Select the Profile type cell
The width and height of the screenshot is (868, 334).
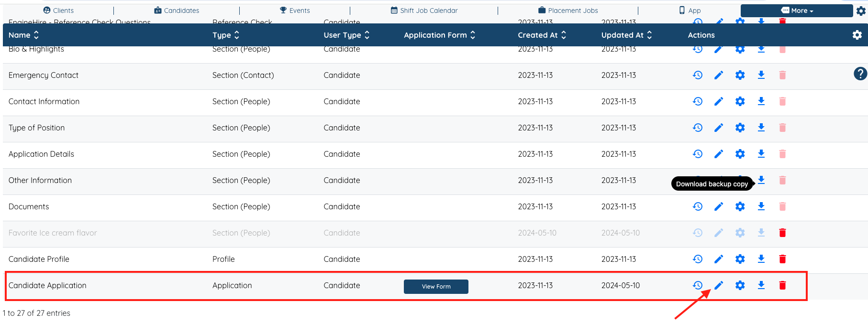click(223, 259)
